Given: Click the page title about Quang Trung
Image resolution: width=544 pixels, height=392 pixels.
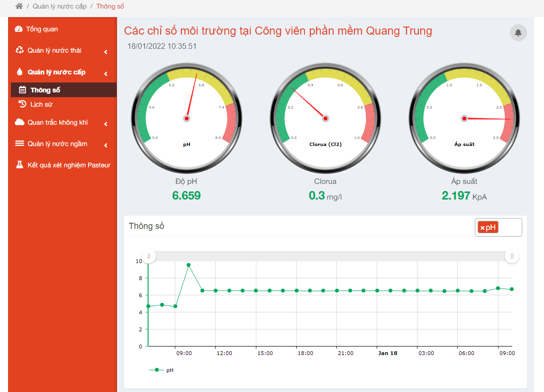Looking at the screenshot, I should tap(278, 31).
